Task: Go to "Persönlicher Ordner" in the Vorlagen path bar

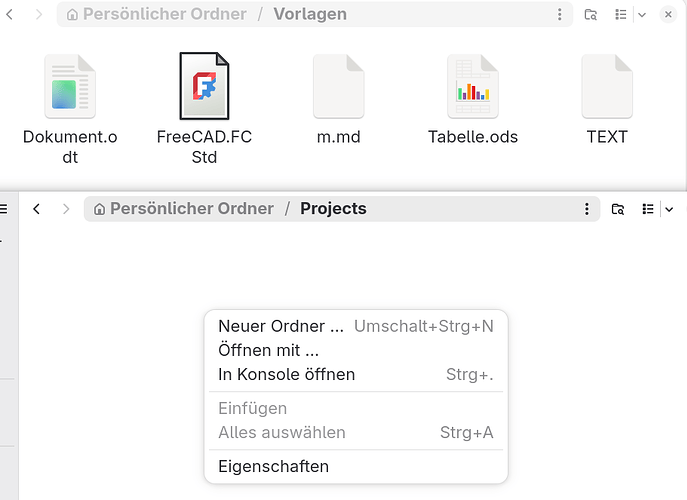Action: 156,15
